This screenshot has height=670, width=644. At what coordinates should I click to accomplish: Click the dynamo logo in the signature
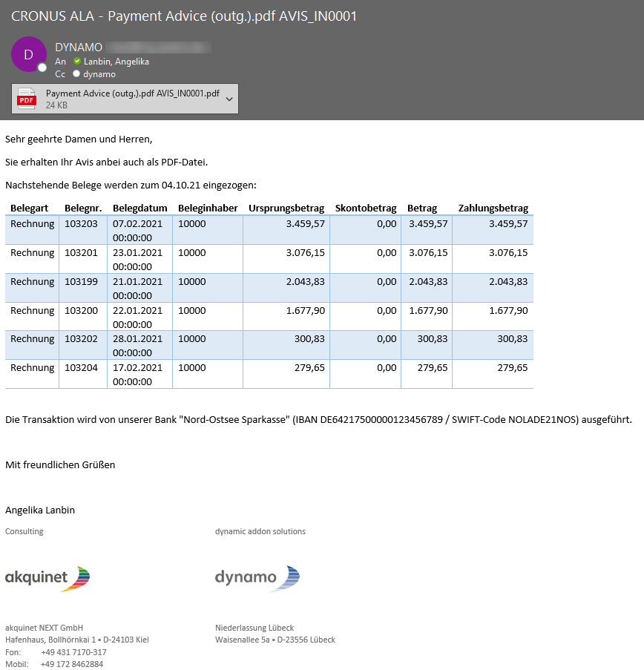click(257, 577)
